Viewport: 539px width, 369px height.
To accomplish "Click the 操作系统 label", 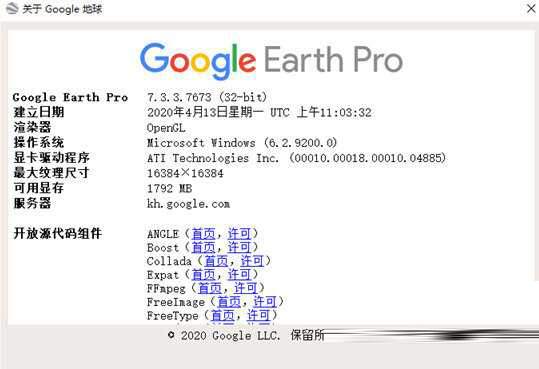I will (x=38, y=142).
